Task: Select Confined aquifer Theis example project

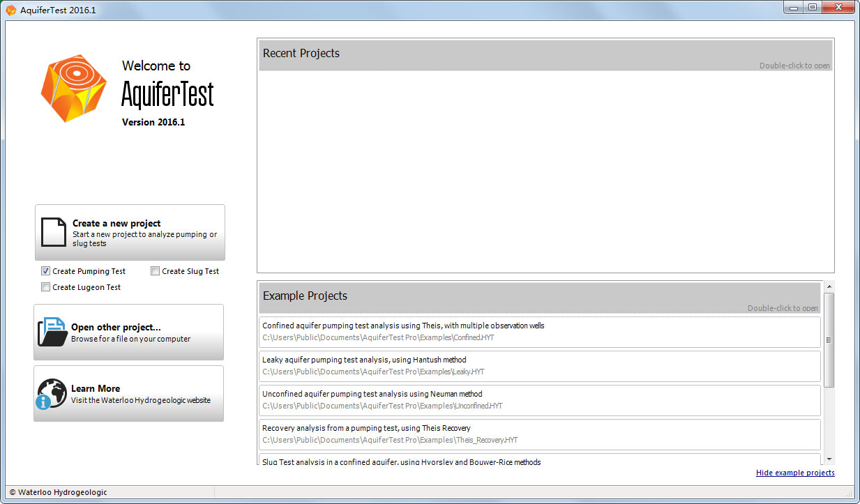Action: point(540,332)
